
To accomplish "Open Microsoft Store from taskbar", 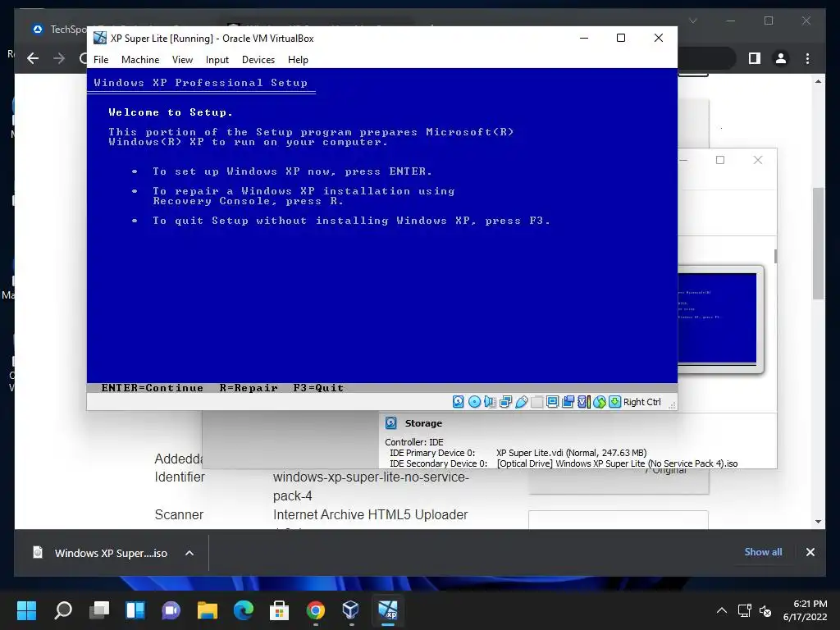I will pos(279,610).
